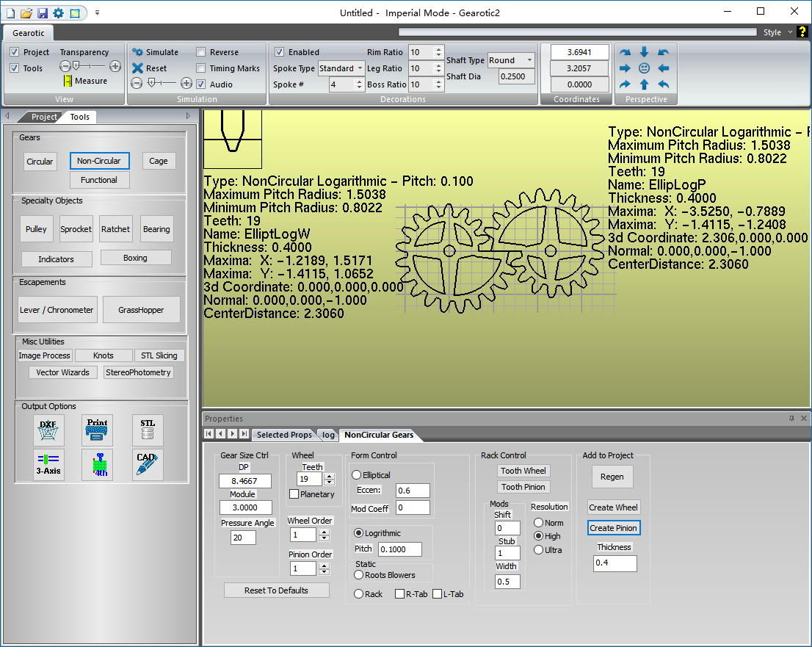Enable the Timing Marks checkbox
812x647 pixels.
(201, 68)
